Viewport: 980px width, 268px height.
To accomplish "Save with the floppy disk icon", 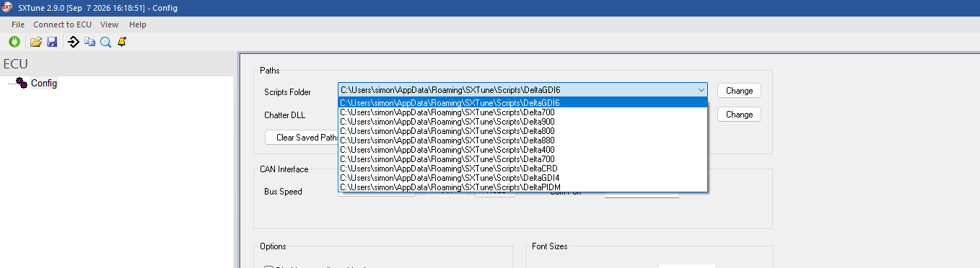I will coord(52,43).
